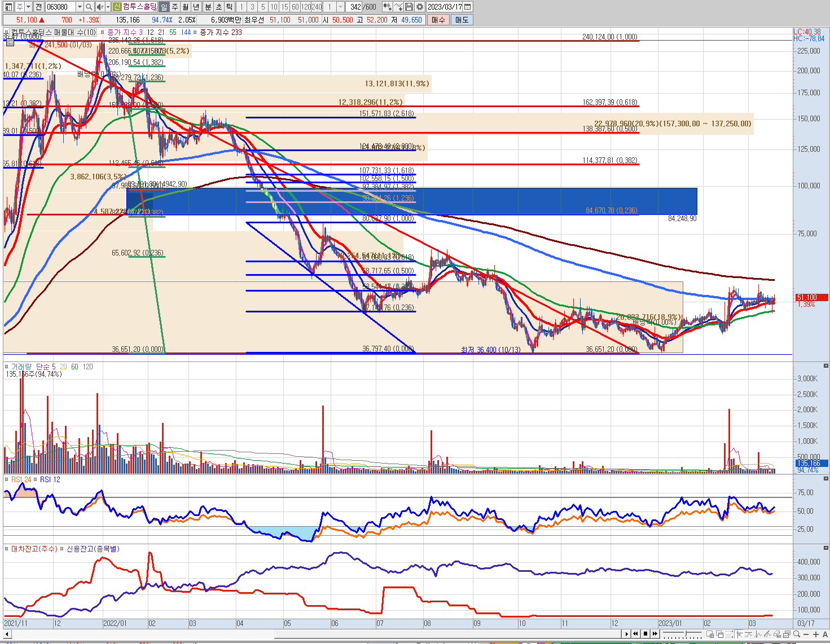
Task: Expand the interval count dropdown
Action: tap(341, 7)
